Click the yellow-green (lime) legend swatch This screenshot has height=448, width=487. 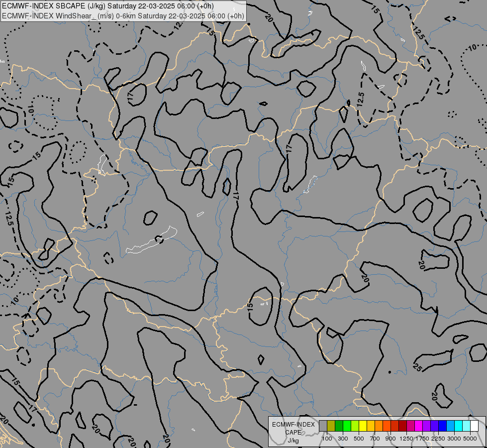(355, 426)
